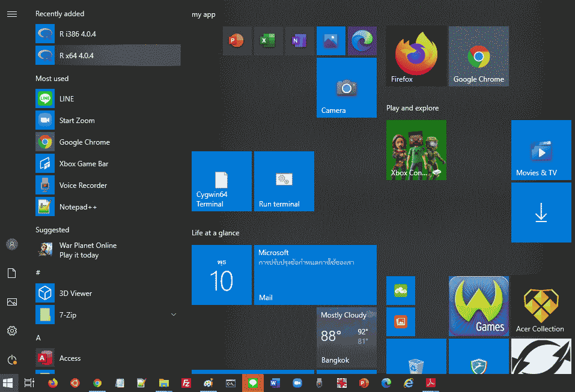Jump to the letter A app index

38,337
